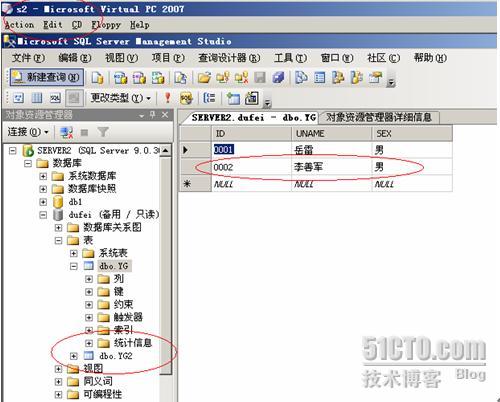The width and height of the screenshot is (500, 402).
Task: Open the 工具(T) menu
Action: (290, 58)
